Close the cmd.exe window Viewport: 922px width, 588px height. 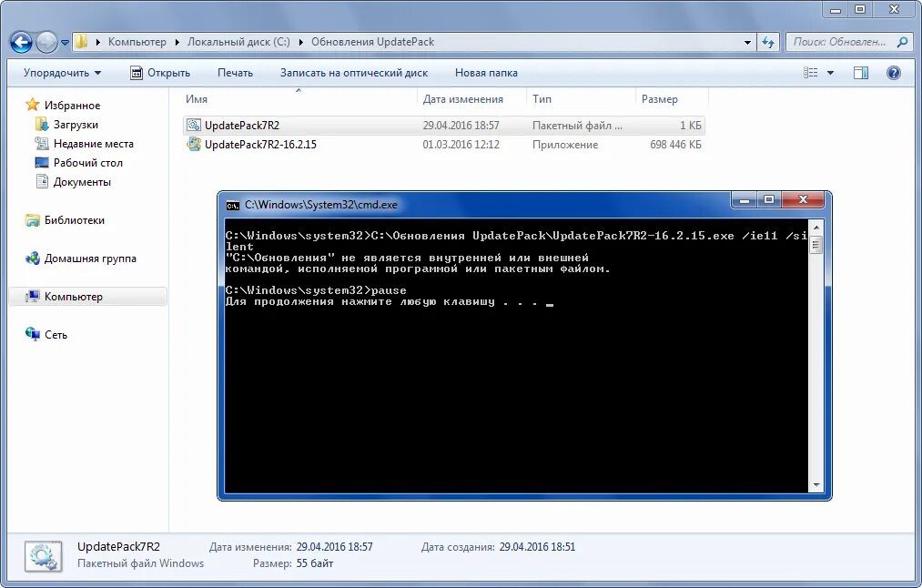[x=803, y=200]
